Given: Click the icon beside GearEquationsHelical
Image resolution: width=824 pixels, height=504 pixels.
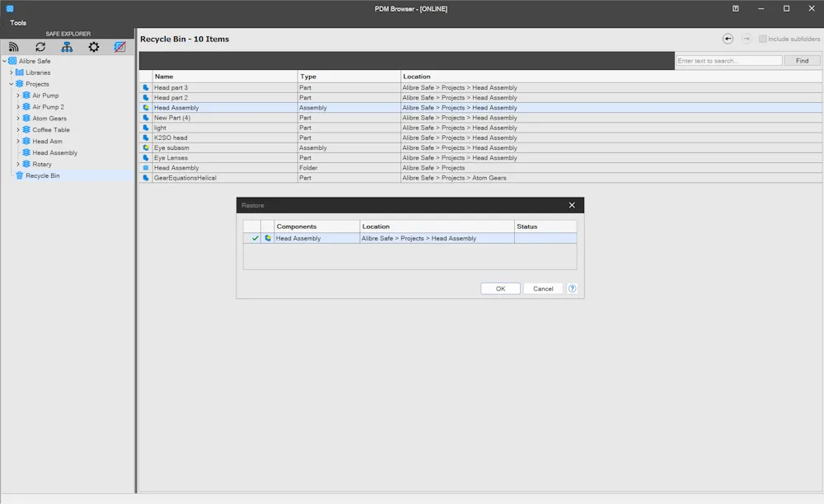Looking at the screenshot, I should (146, 177).
